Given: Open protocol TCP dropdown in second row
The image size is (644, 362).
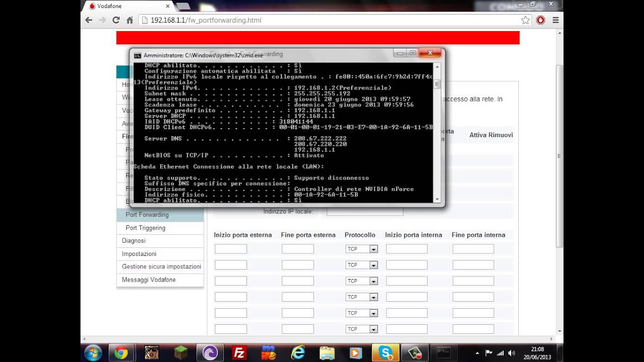Looking at the screenshot, I should point(361,265).
